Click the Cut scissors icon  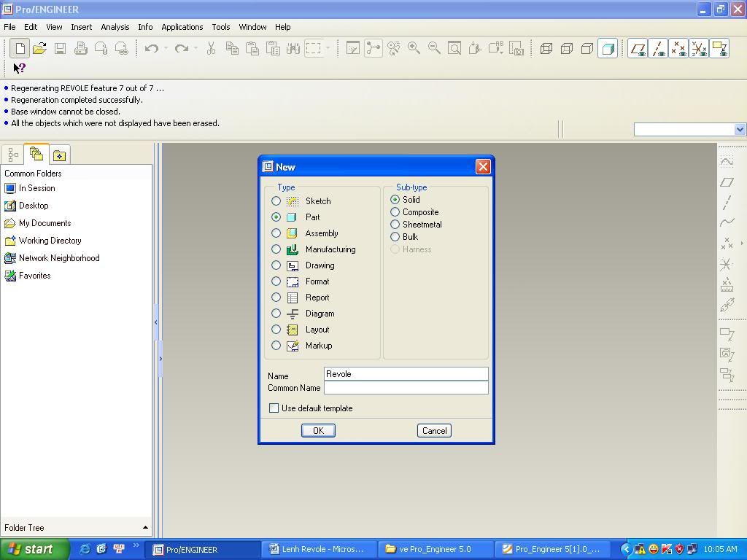click(x=211, y=48)
